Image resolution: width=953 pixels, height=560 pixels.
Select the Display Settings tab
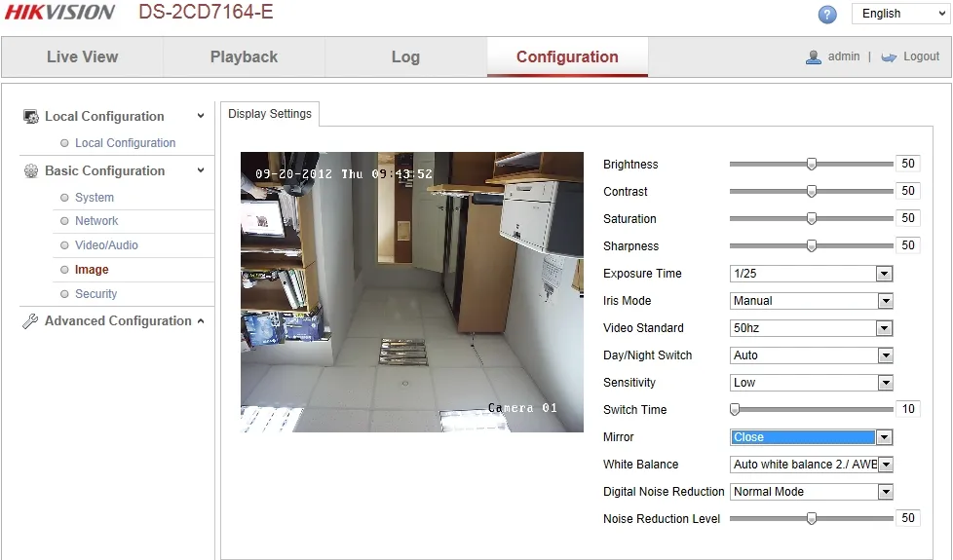point(270,114)
